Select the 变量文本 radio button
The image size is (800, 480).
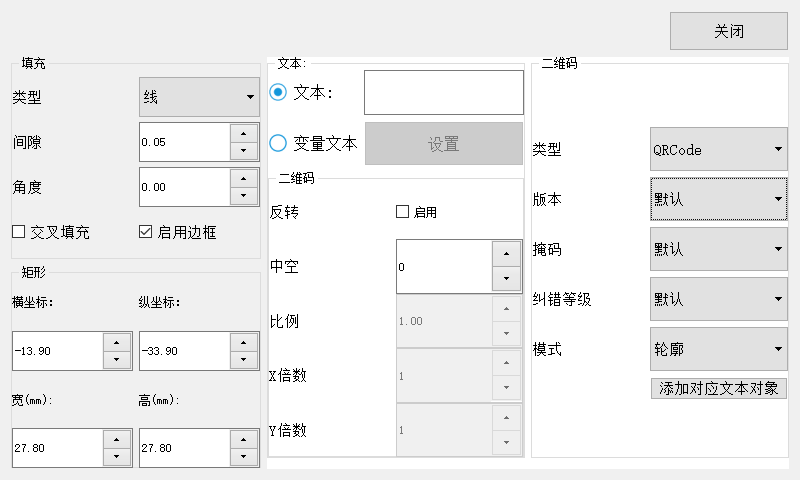point(278,143)
